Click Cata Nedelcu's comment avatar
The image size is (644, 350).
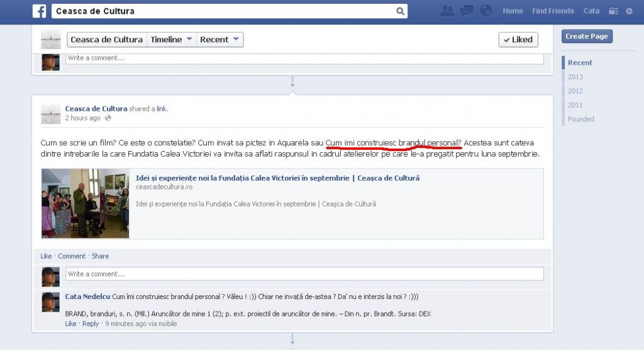[x=50, y=302]
